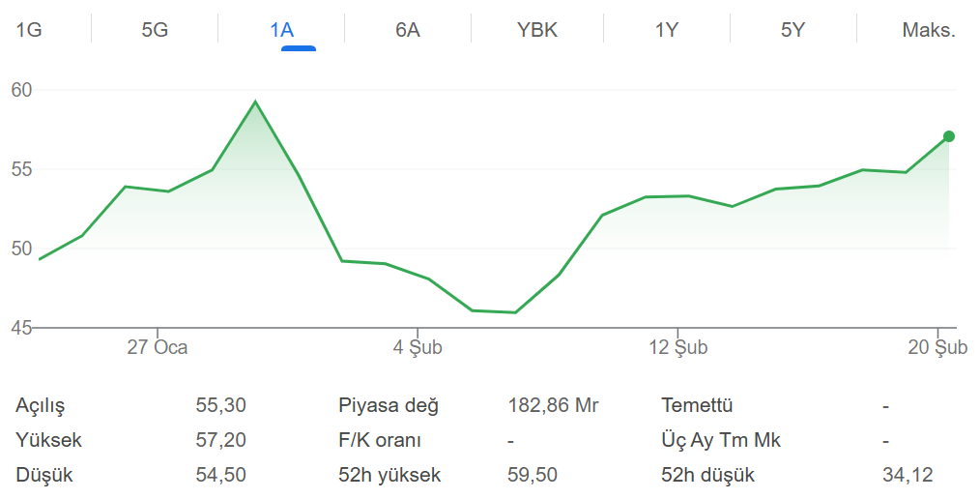Image resolution: width=980 pixels, height=499 pixels.
Task: Click the 52h yüksek value 59,50
Action: tap(533, 475)
